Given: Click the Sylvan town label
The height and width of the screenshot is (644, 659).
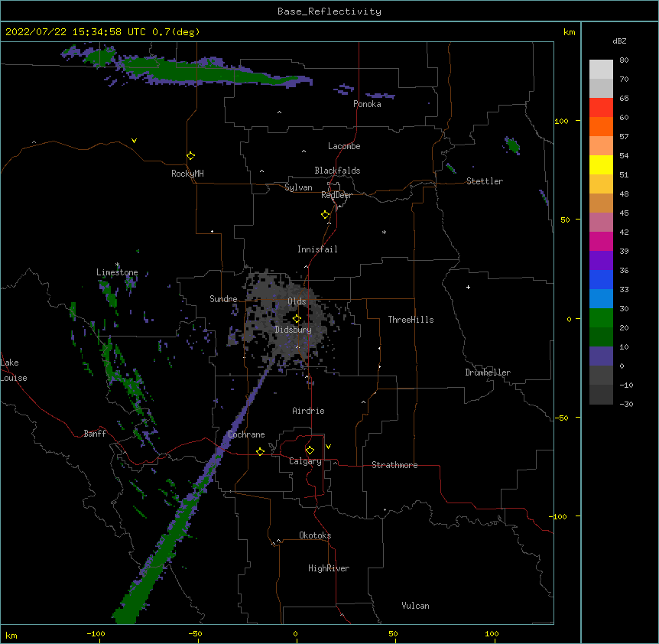Looking at the screenshot, I should 298,187.
